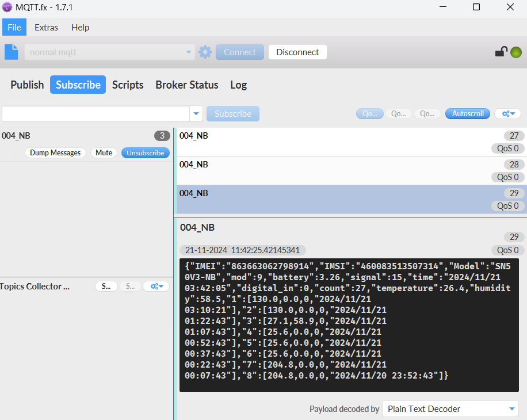Select the second QoS level button

[x=398, y=113]
